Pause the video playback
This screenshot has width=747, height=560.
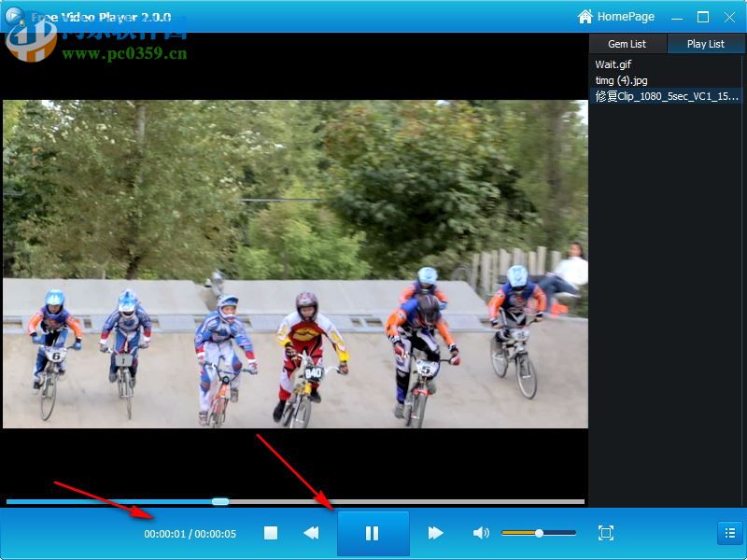click(x=373, y=533)
